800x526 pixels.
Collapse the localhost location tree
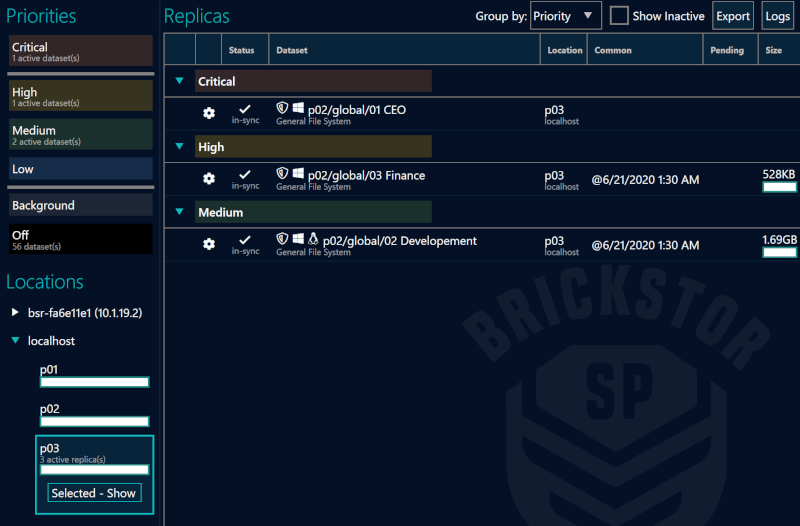pyautogui.click(x=15, y=341)
